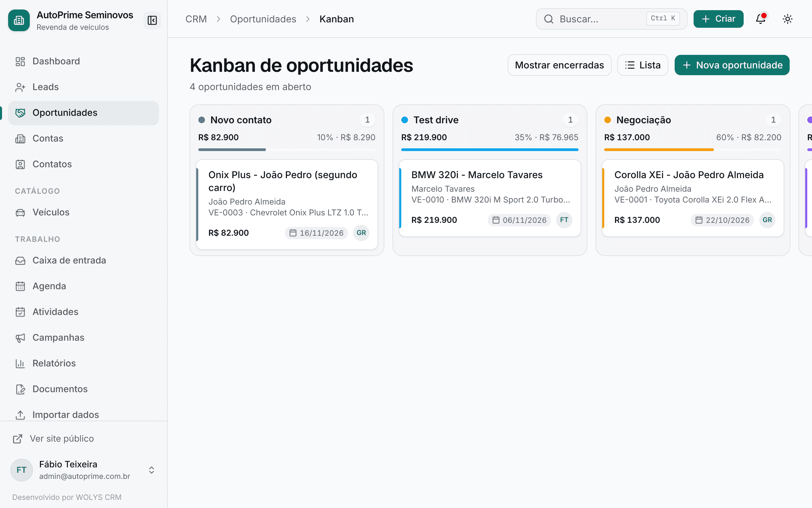Click the Relatórios chart icon

click(20, 363)
